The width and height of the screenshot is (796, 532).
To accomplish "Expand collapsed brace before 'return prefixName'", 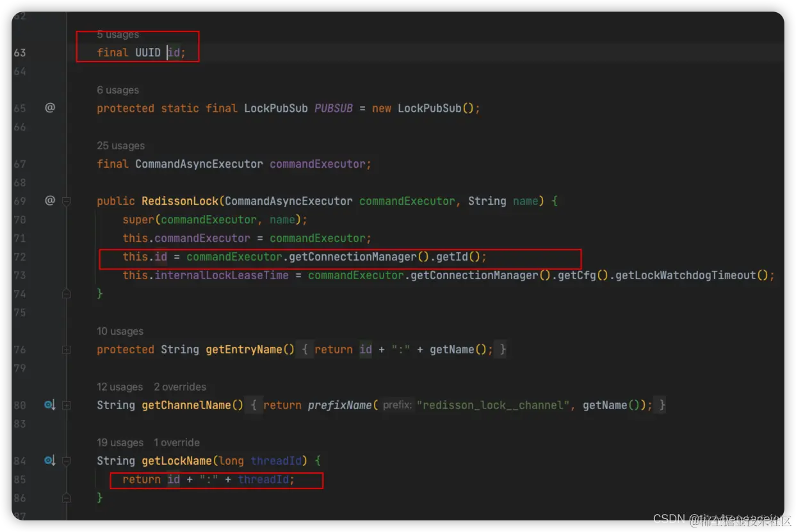I will coord(254,405).
